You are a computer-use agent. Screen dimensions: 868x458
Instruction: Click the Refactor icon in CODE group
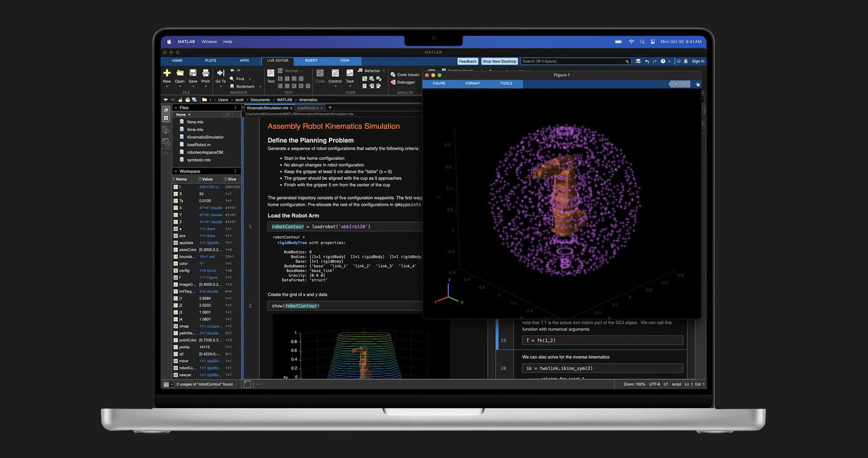(x=360, y=70)
